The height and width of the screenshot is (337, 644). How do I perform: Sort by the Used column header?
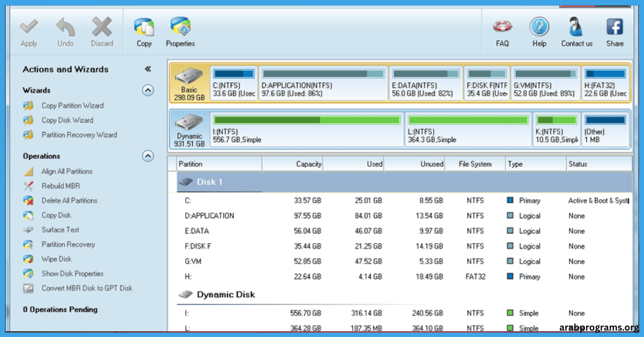click(x=354, y=164)
